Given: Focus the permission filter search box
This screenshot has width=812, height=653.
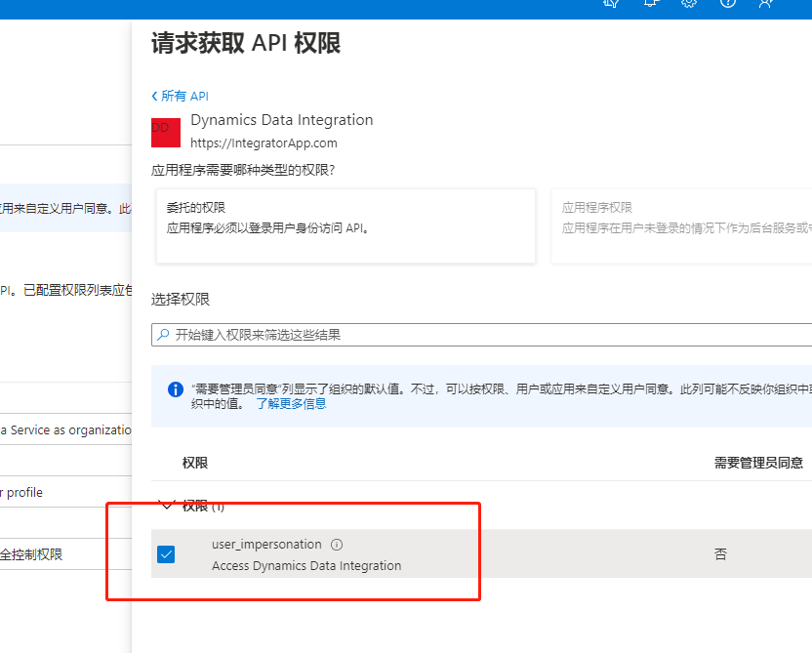Looking at the screenshot, I should click(481, 335).
